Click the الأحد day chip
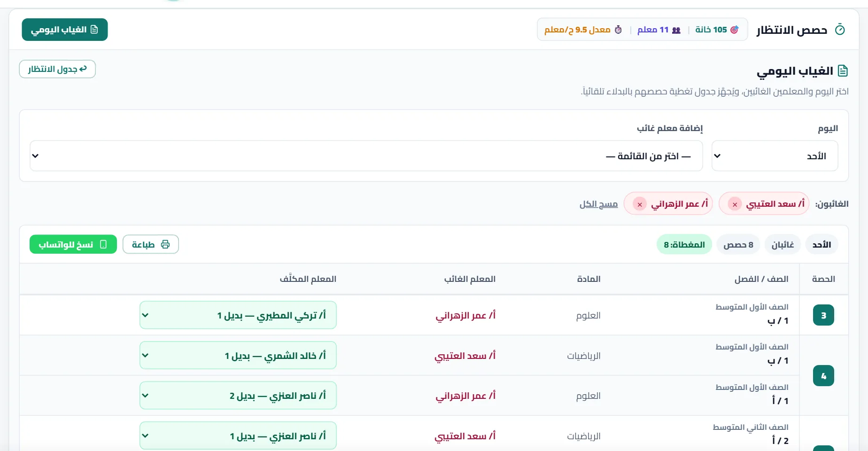 coord(822,244)
